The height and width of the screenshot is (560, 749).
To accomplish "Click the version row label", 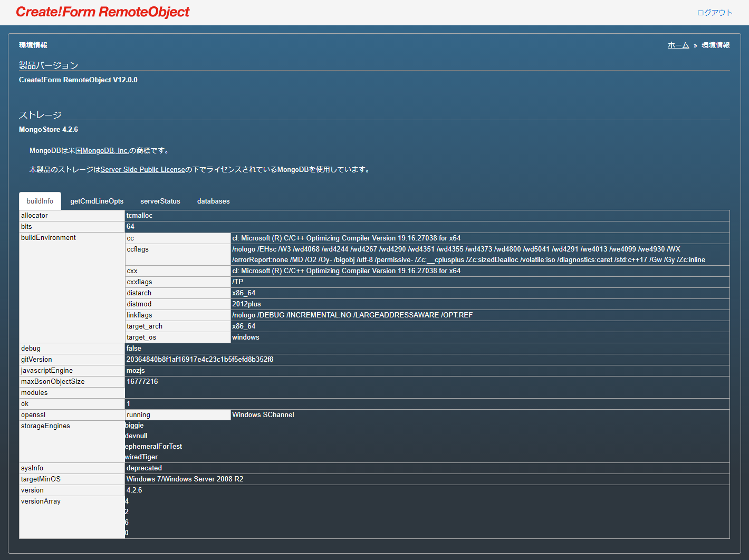I will coord(72,490).
